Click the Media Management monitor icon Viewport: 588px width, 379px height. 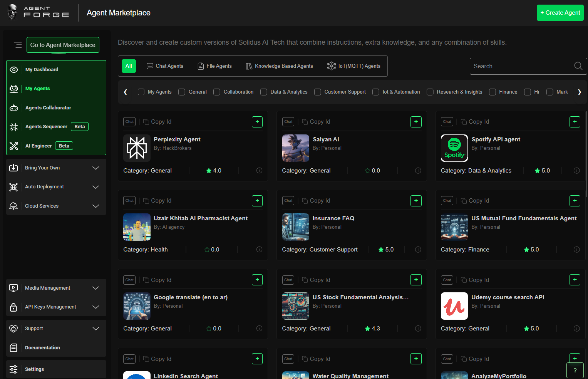click(x=13, y=288)
